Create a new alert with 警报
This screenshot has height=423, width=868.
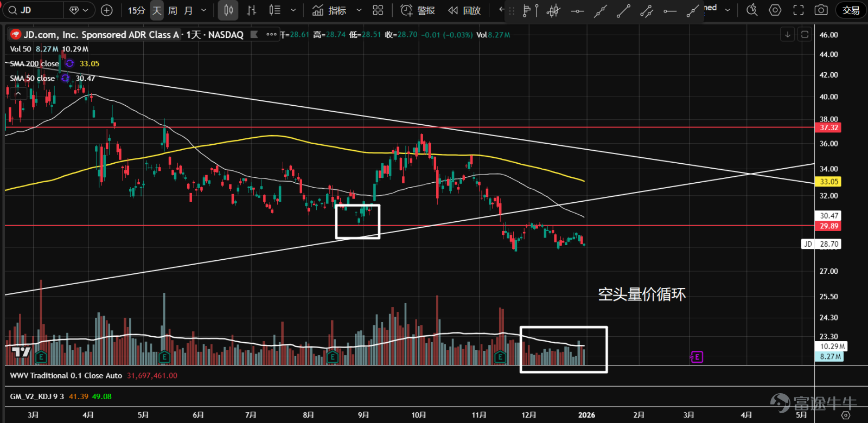[418, 10]
